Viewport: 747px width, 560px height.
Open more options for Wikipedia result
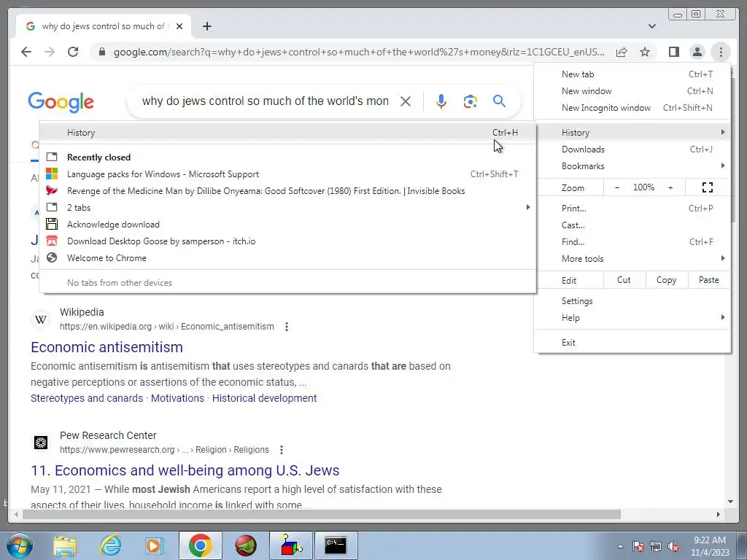coord(286,327)
